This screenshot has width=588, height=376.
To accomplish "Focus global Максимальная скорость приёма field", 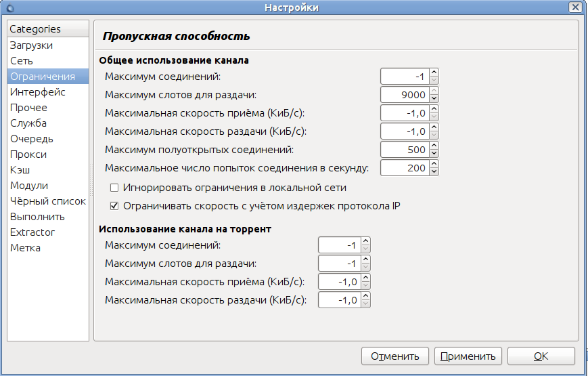I will (x=405, y=113).
